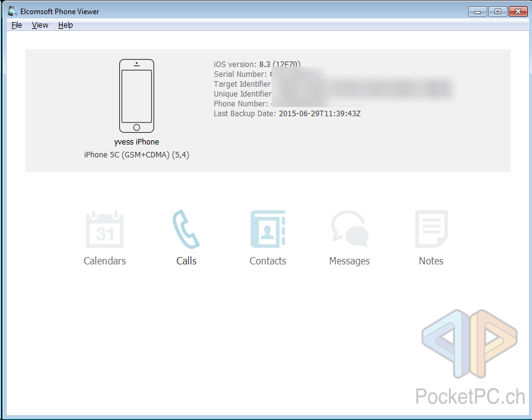Select the device name 'yvess iPhone'

(x=136, y=142)
